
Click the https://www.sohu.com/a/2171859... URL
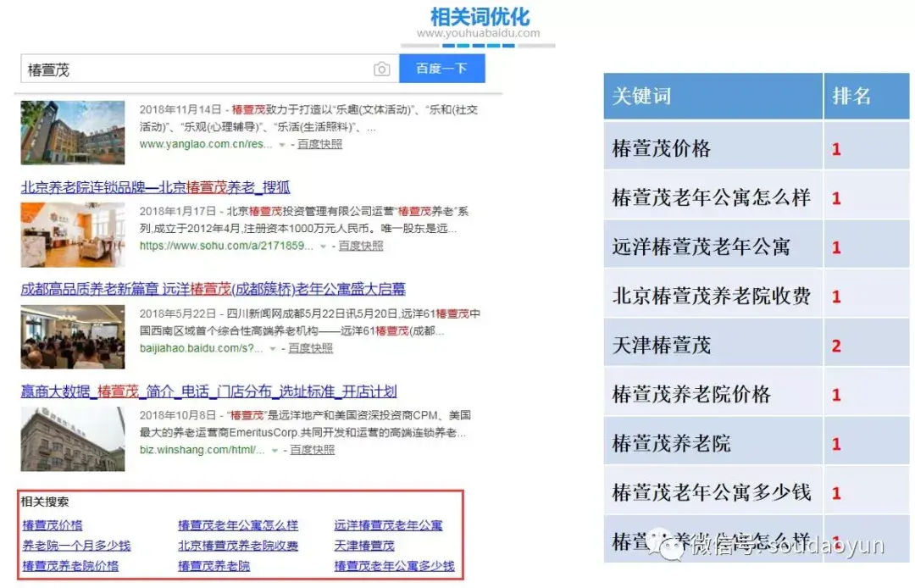(226, 246)
